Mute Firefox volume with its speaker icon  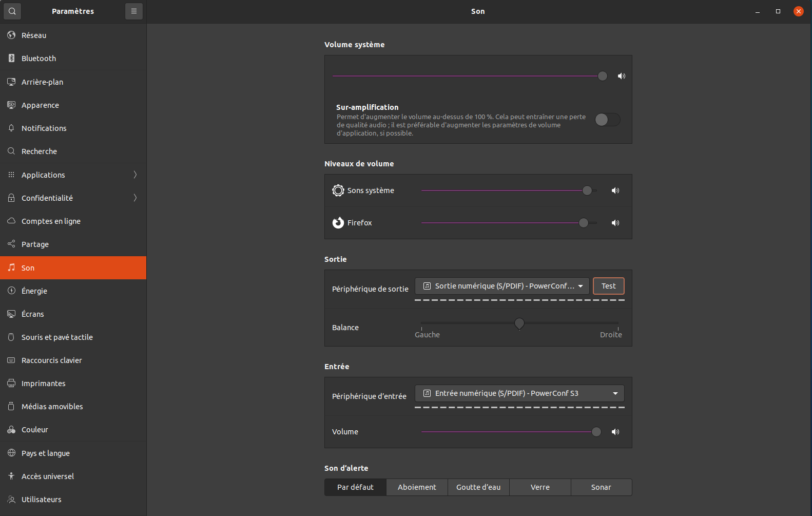click(615, 223)
